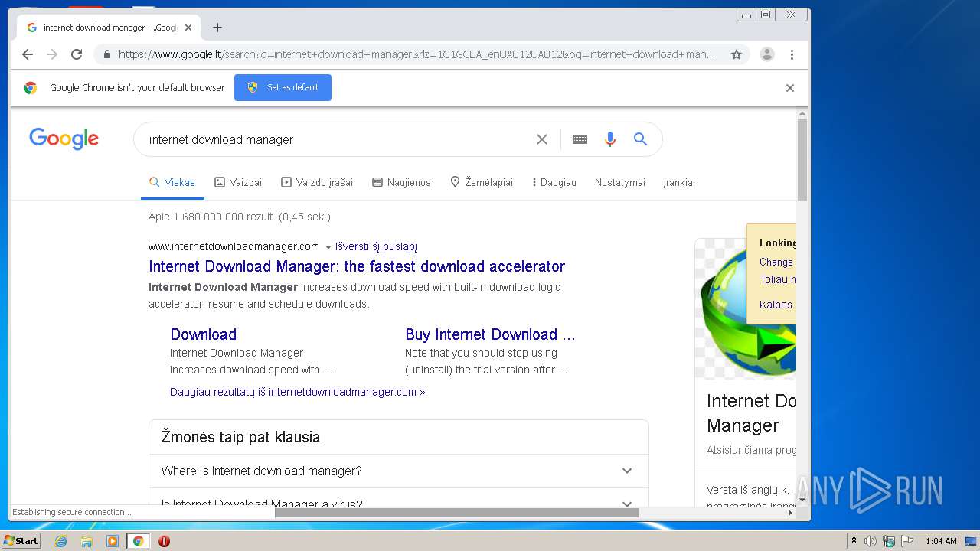Click the vertical scrollbar thumb
The height and width of the screenshot is (551, 980).
[802, 159]
